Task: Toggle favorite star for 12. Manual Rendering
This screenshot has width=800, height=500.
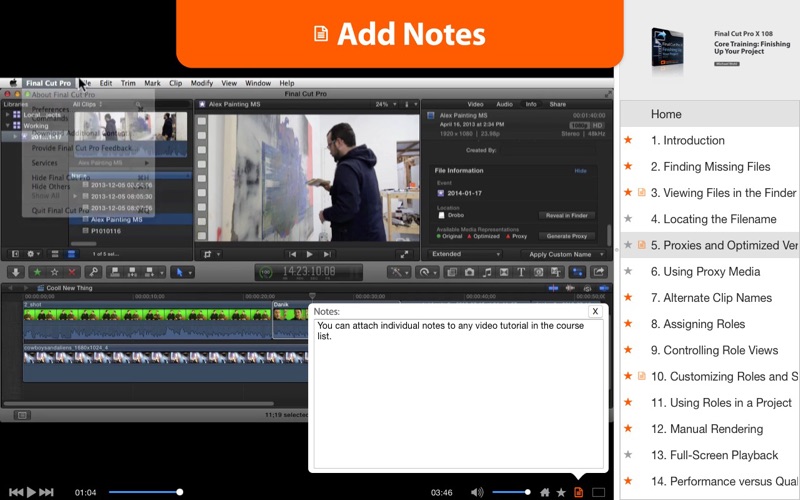Action: 628,428
